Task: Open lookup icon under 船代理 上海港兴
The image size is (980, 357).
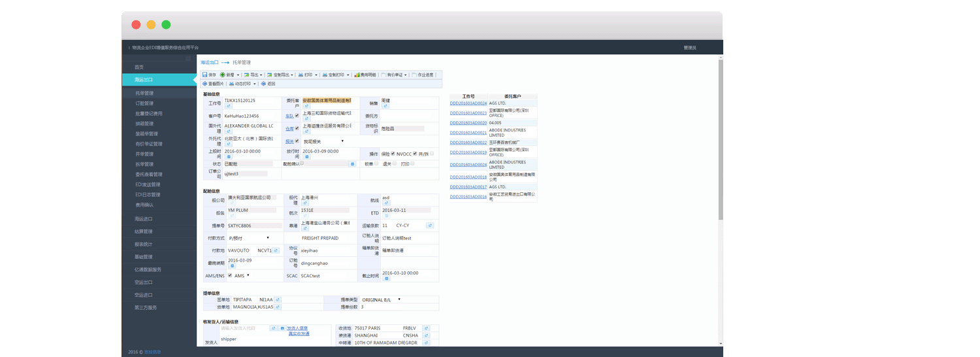Action: click(x=304, y=203)
